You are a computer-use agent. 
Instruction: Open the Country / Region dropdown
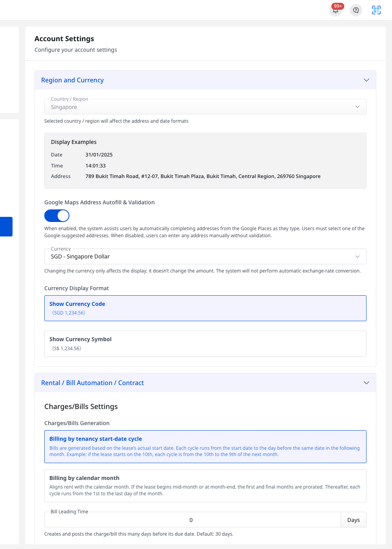click(x=205, y=107)
